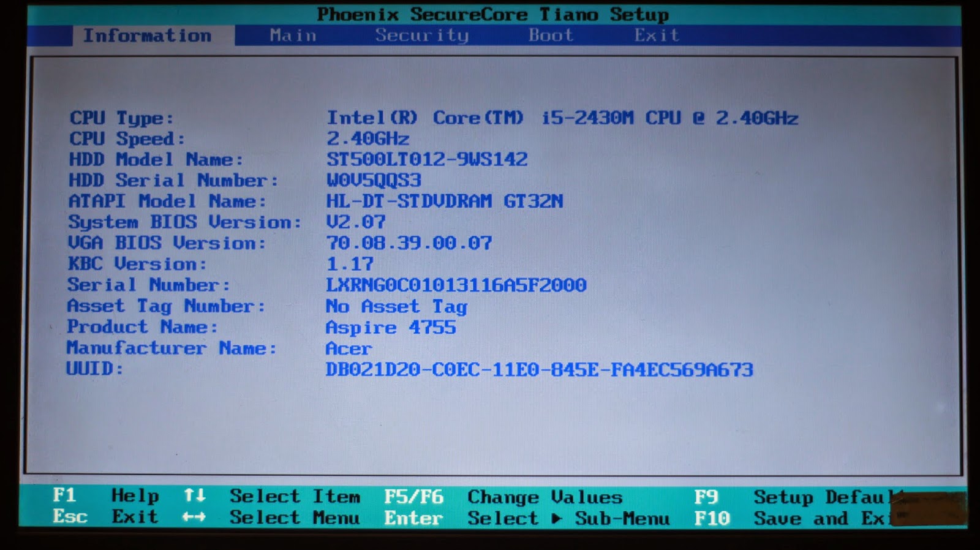Image resolution: width=980 pixels, height=550 pixels.
Task: Click the 'Manufacturer Name:' label
Action: click(172, 348)
